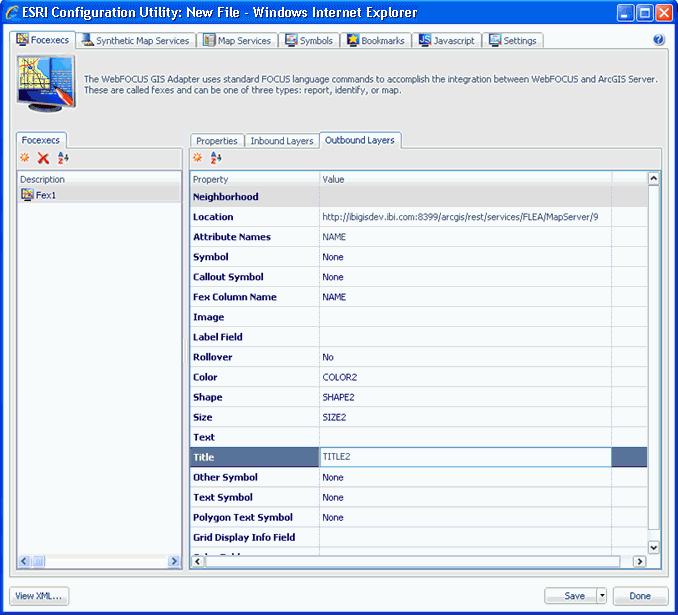Click the Neighborhood layer header row
Screen dimensions: 678x615
[x=418, y=197]
